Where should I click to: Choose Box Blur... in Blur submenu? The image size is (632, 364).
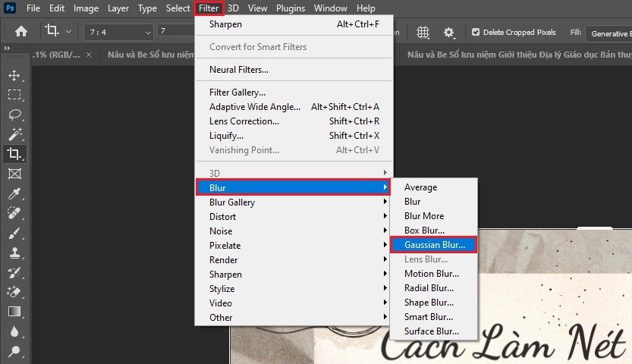pyautogui.click(x=434, y=231)
